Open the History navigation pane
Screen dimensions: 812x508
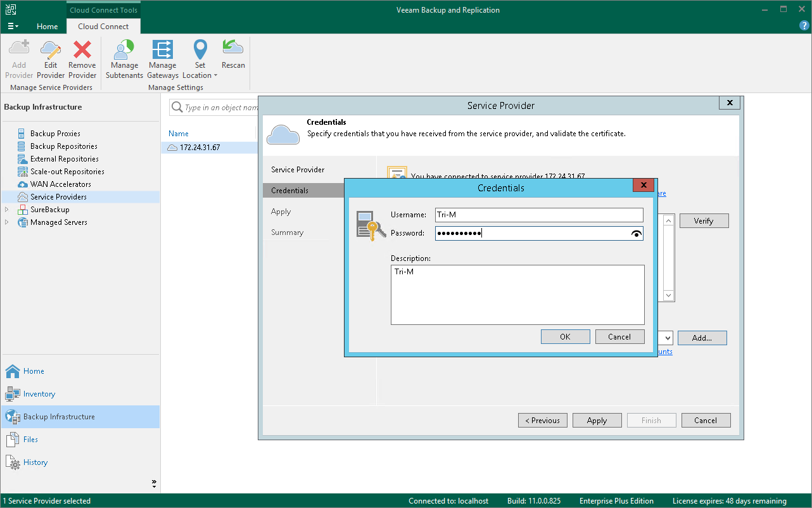click(80, 462)
